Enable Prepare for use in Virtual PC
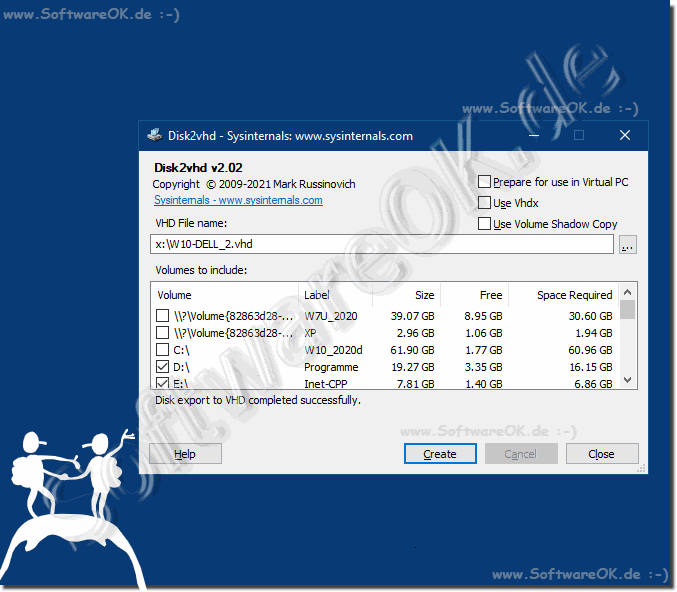The width and height of the screenshot is (677, 592). pos(484,182)
